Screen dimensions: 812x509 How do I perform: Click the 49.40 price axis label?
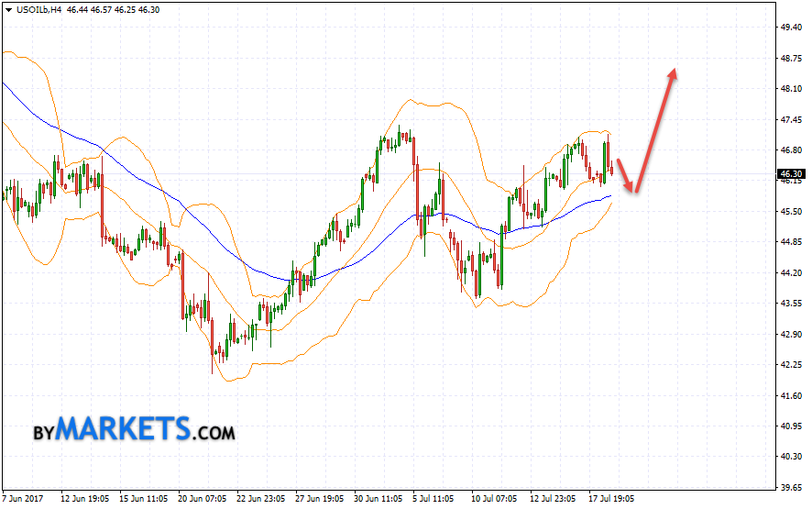click(791, 28)
